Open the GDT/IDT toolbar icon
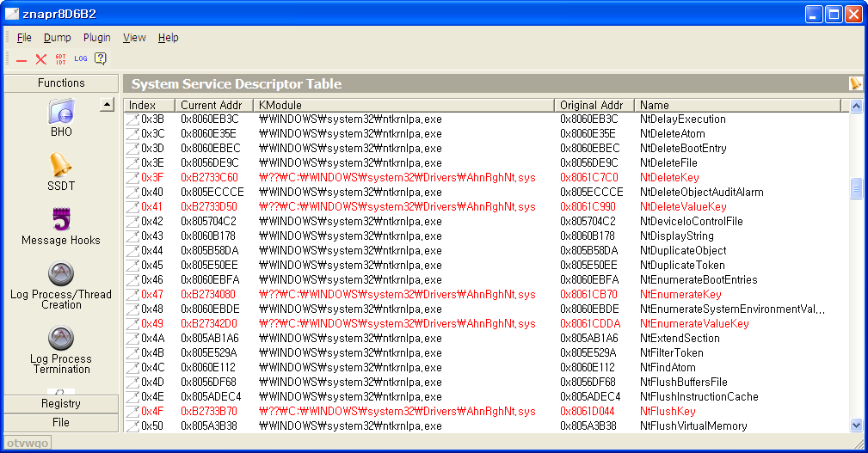Image resolution: width=868 pixels, height=453 pixels. (x=60, y=59)
